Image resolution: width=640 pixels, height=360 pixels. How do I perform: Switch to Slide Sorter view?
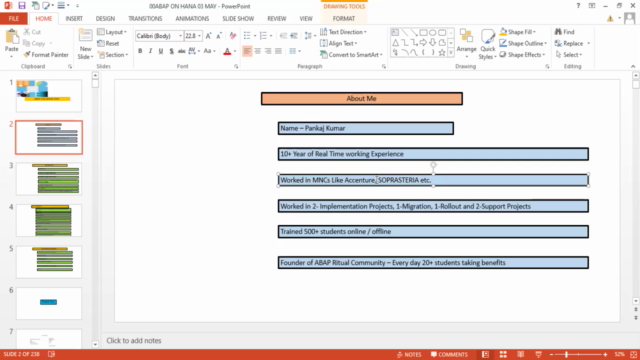pos(503,354)
